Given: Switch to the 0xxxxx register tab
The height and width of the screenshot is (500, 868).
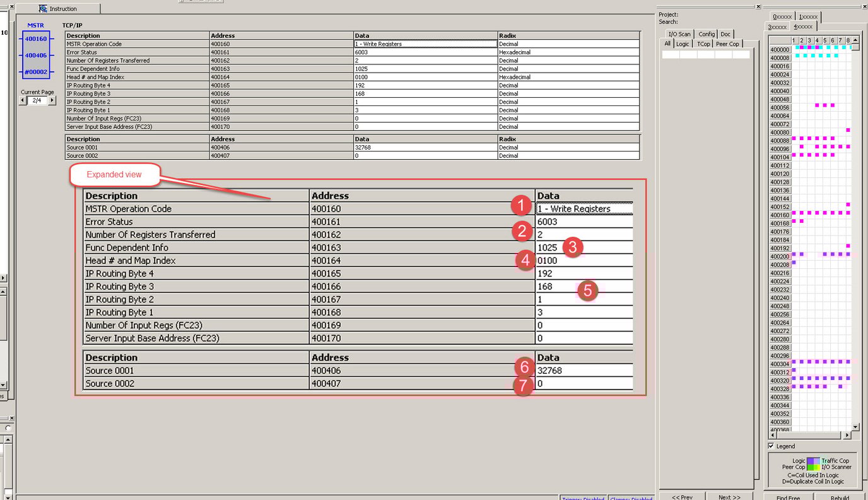Looking at the screenshot, I should 781,17.
